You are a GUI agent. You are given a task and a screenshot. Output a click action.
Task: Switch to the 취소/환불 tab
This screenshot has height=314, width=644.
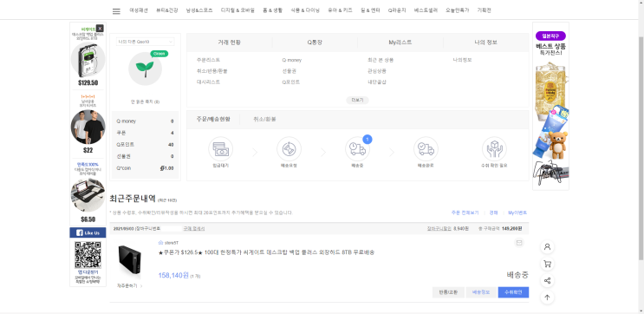[264, 119]
